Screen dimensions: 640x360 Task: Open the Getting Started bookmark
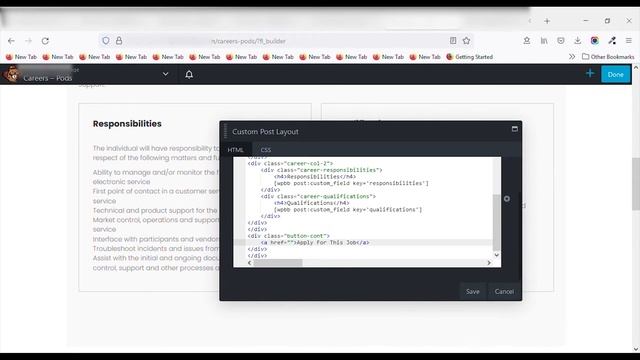[x=469, y=57]
